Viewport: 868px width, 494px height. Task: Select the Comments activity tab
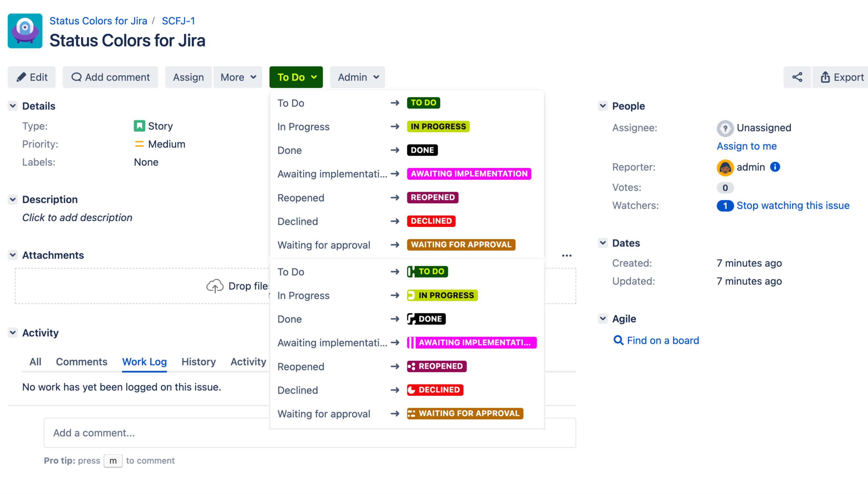81,362
